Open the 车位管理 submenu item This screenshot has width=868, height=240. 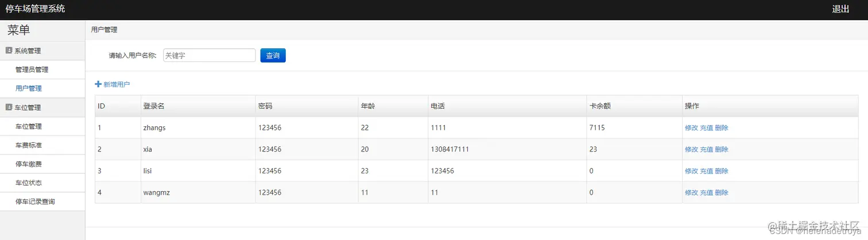pos(42,126)
